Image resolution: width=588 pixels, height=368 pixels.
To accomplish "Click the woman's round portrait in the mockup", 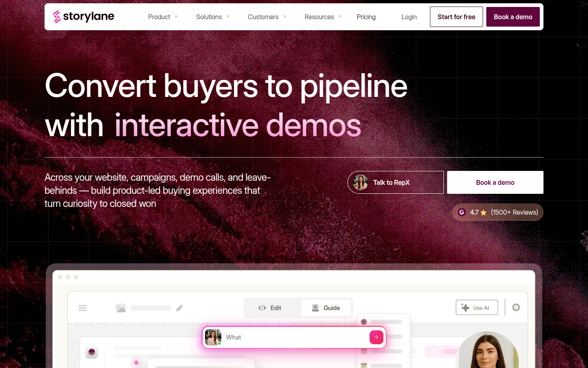I will click(488, 350).
